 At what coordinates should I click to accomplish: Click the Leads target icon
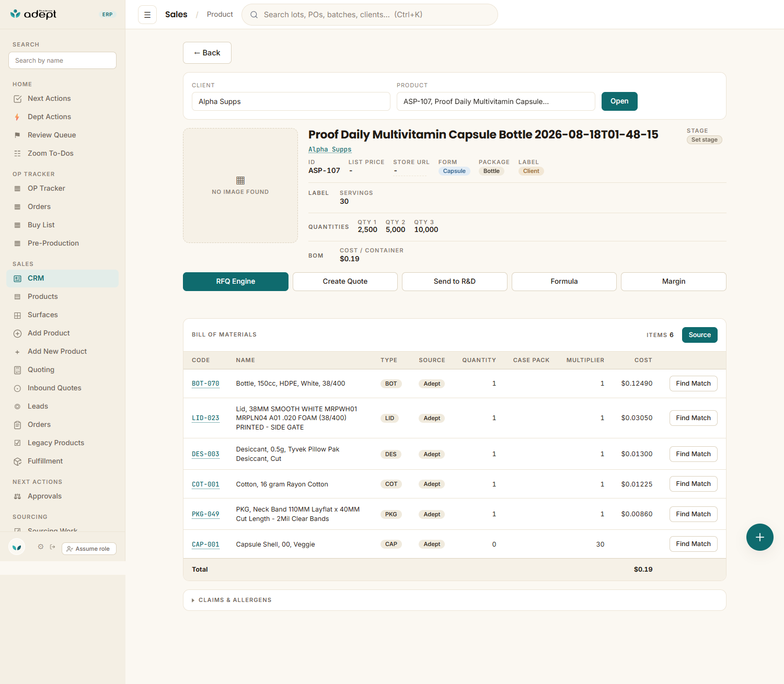18,407
